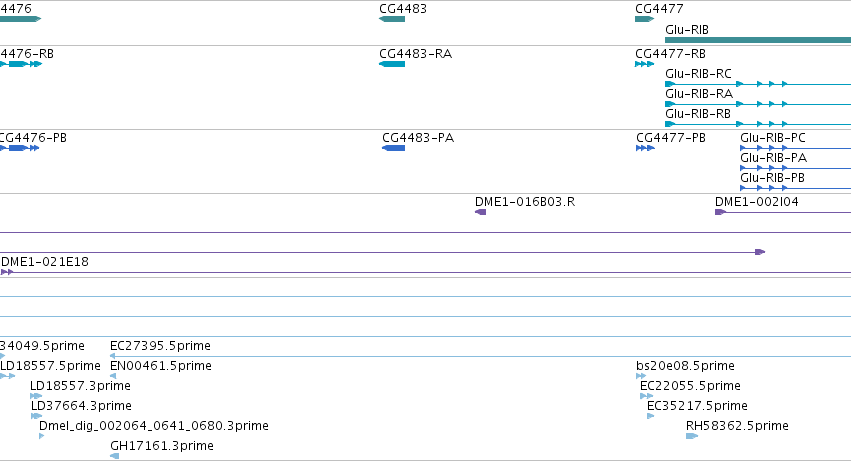Click the bs20e08.5prime EST label
851x461 pixels.
(685, 366)
